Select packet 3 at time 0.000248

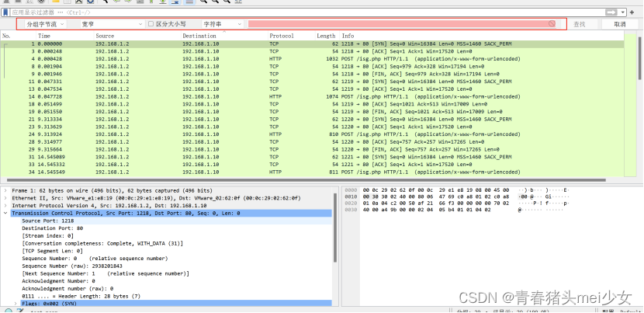(x=312, y=51)
